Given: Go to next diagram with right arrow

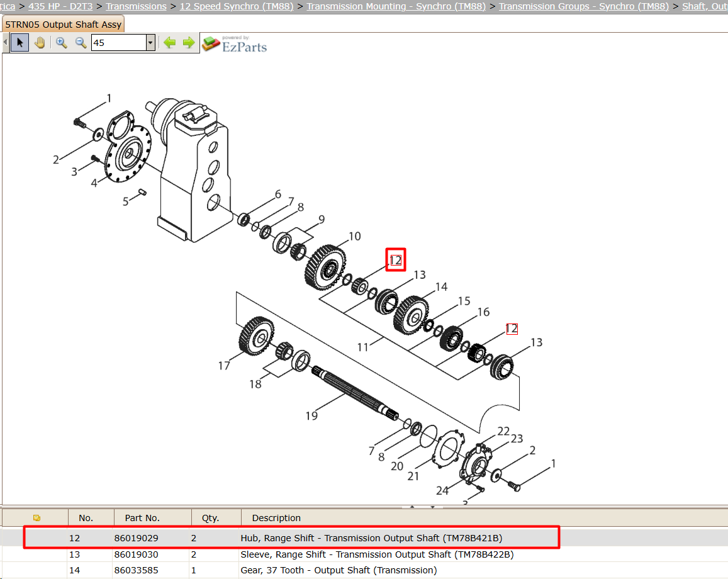Looking at the screenshot, I should pyautogui.click(x=189, y=43).
